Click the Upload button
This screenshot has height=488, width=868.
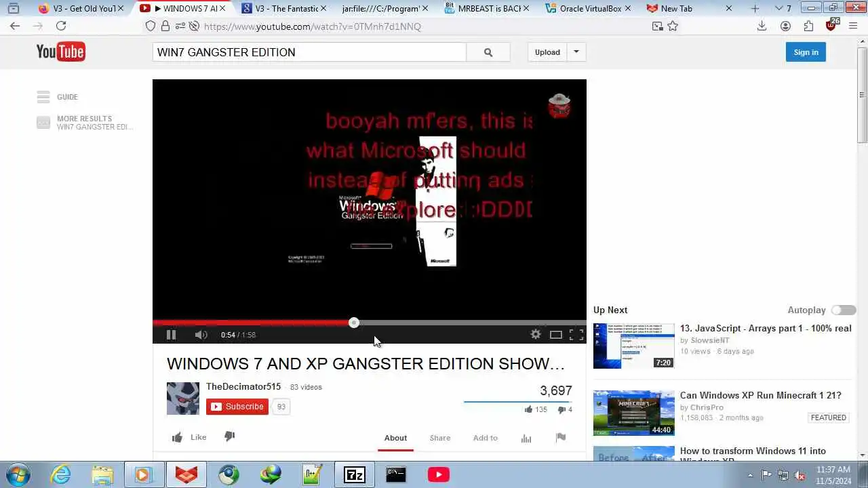click(547, 52)
